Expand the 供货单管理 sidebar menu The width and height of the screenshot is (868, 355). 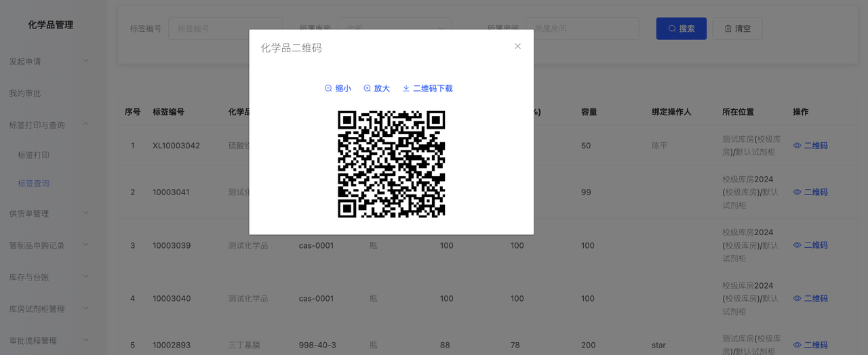point(53,213)
